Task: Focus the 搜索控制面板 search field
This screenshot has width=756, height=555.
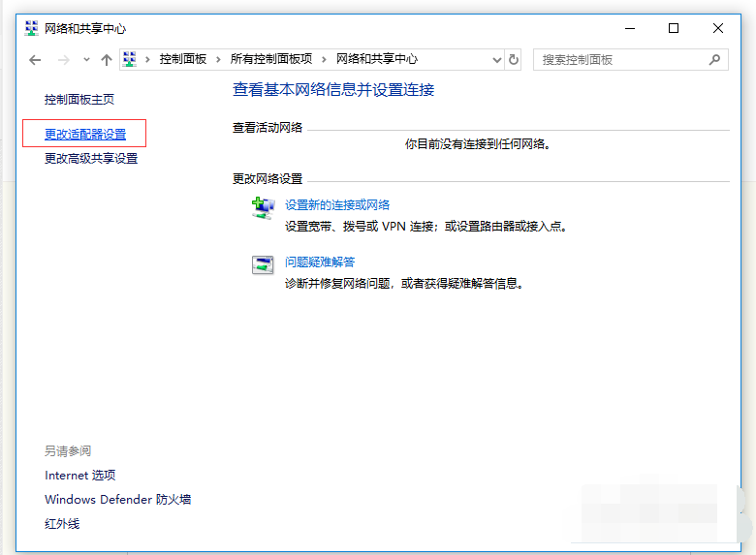Action: 620,60
